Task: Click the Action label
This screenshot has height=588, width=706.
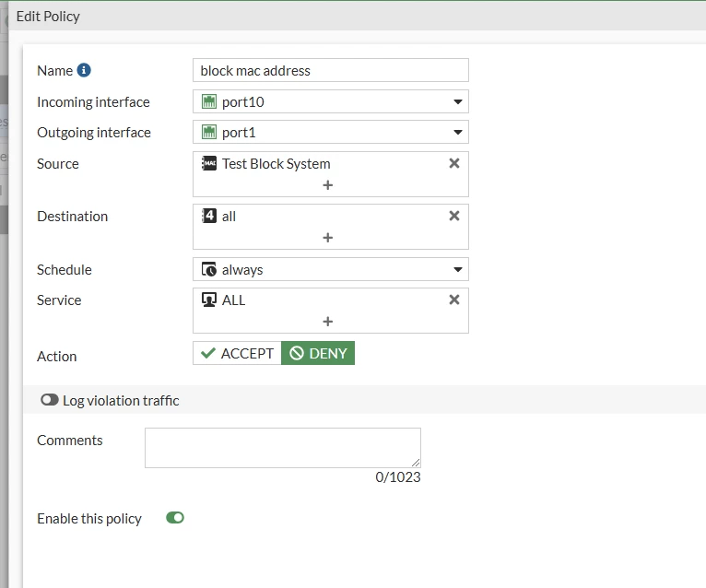Action: tap(57, 357)
